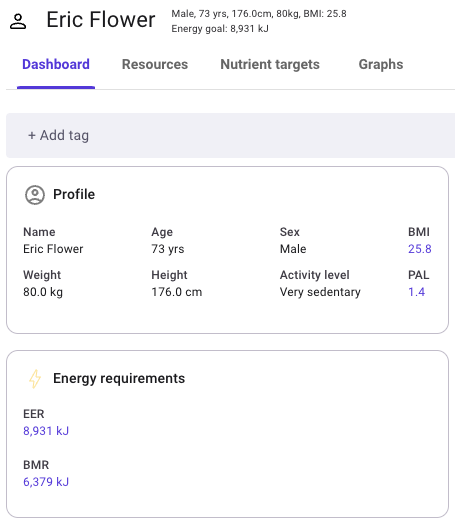The height and width of the screenshot is (523, 455).
Task: Go to the Graphs tab
Action: 381,64
